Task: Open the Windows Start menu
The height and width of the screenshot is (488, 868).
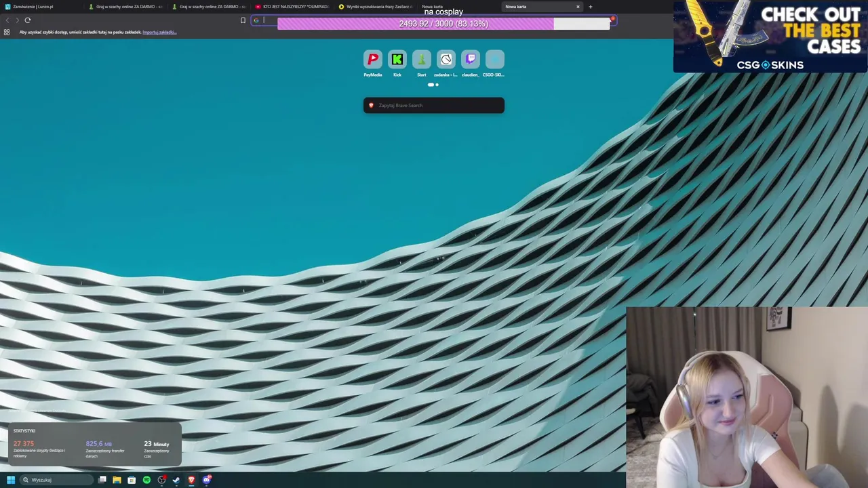Action: (x=11, y=480)
